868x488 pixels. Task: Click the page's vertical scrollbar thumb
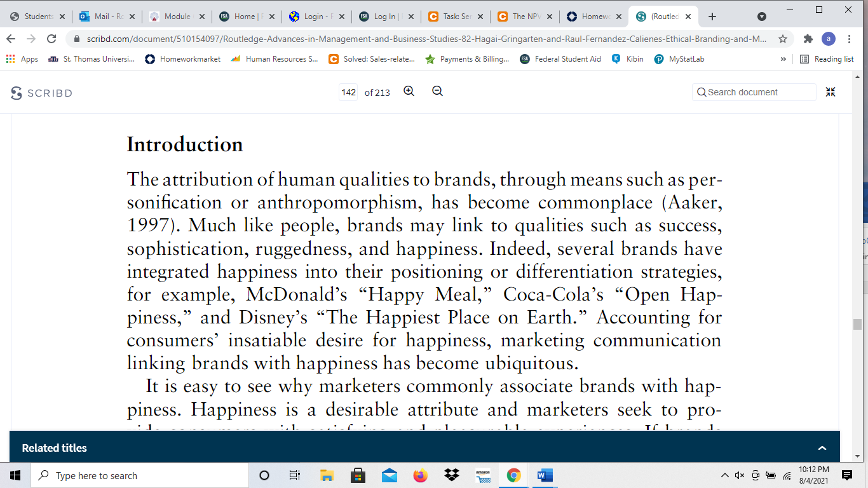tap(857, 324)
